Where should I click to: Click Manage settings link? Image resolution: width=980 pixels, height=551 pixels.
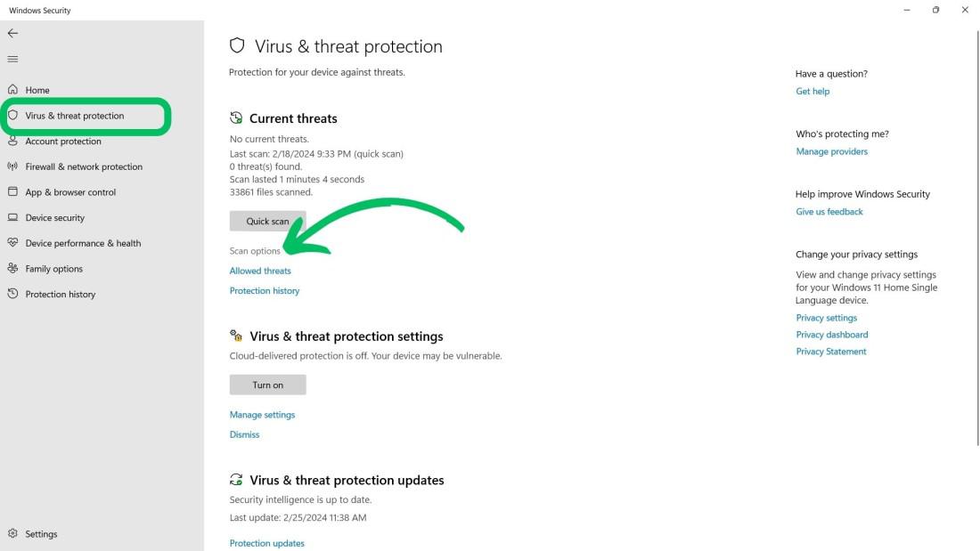[x=262, y=415]
